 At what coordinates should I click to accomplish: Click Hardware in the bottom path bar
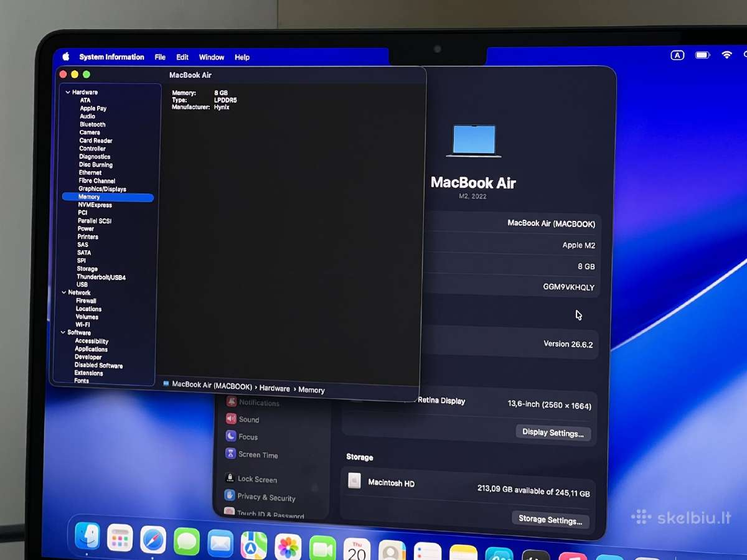click(275, 388)
